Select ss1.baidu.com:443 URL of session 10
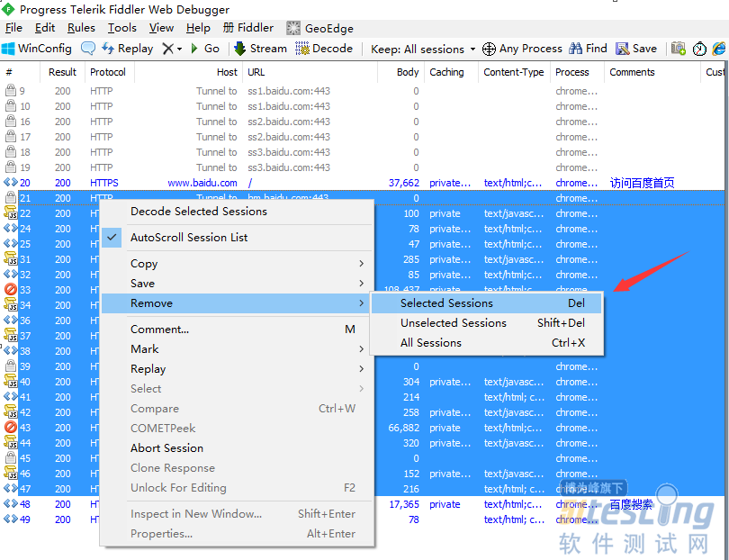Image resolution: width=729 pixels, height=560 pixels. pyautogui.click(x=289, y=106)
